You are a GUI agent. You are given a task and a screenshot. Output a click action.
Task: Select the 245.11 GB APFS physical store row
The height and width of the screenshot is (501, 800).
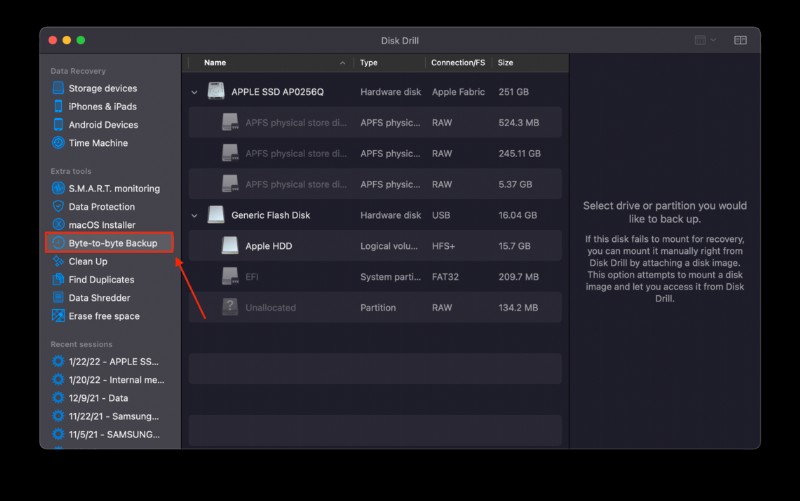376,154
